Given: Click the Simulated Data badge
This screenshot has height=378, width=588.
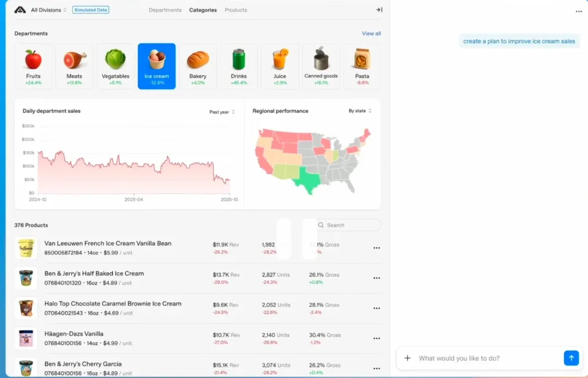Looking at the screenshot, I should pos(91,10).
